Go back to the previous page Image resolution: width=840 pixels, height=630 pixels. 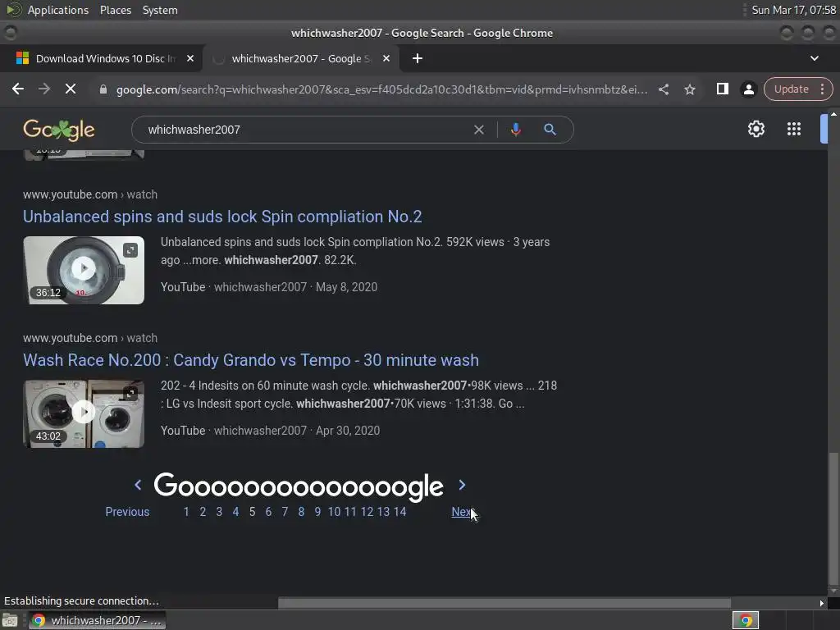(x=18, y=89)
